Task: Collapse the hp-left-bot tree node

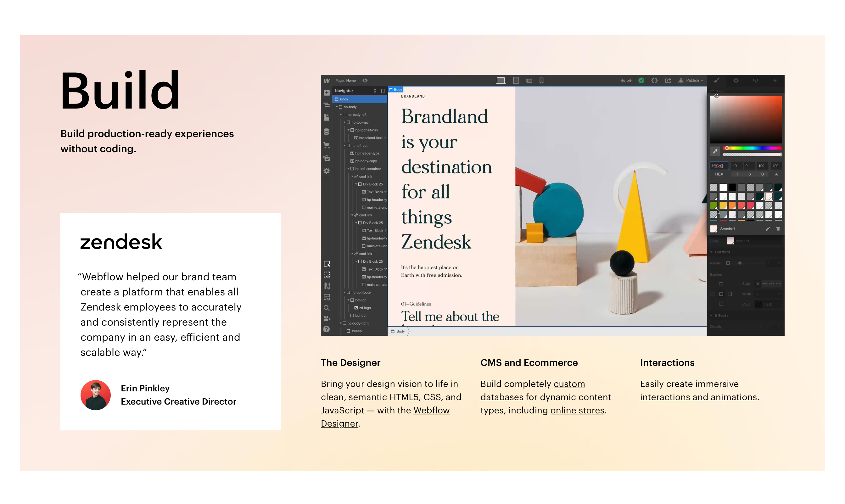Action: tap(344, 146)
